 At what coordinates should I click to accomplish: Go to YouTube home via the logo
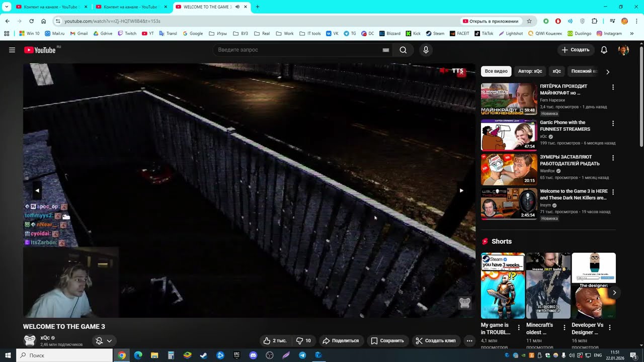[x=40, y=50]
